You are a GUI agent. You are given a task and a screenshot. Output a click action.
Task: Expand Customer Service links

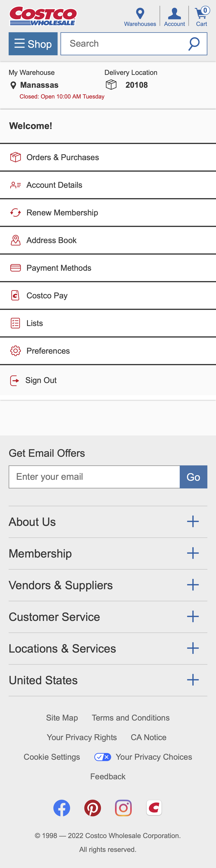pyautogui.click(x=193, y=617)
